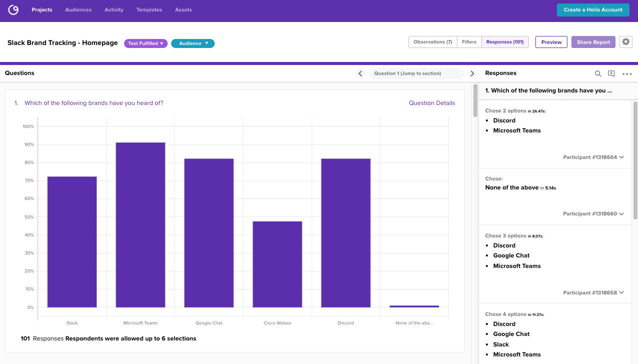Open the Activity menu
The image size is (638, 364).
click(x=114, y=10)
